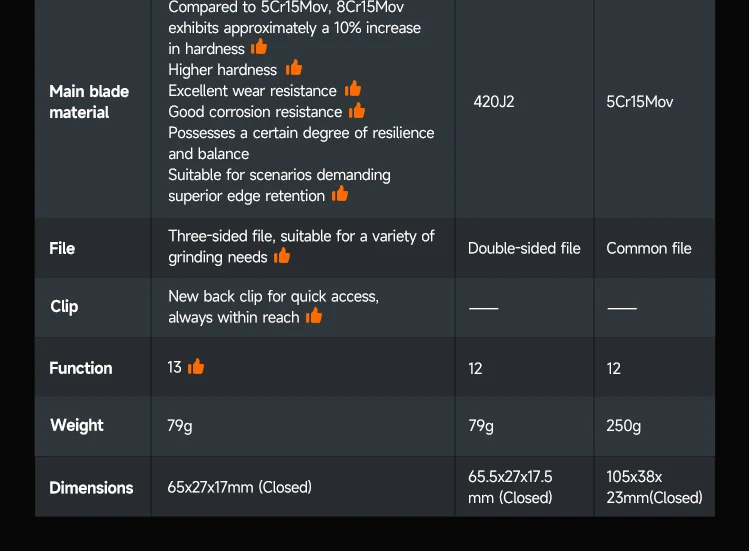Select the 'File' row header

point(62,248)
